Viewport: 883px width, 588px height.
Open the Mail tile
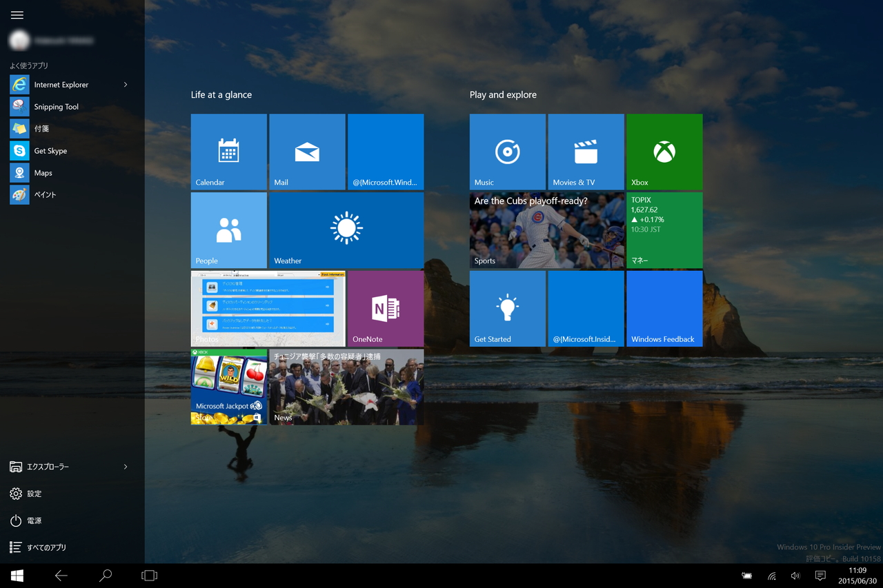307,152
